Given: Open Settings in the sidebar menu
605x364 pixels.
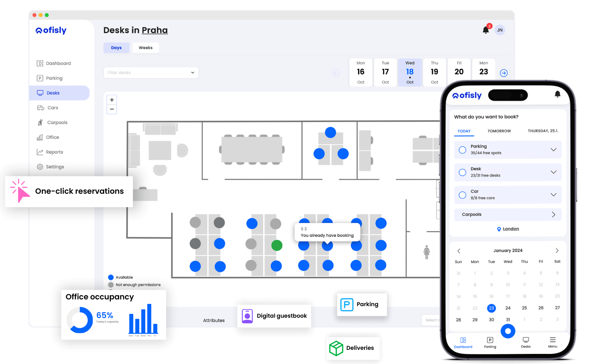Looking at the screenshot, I should [x=50, y=167].
